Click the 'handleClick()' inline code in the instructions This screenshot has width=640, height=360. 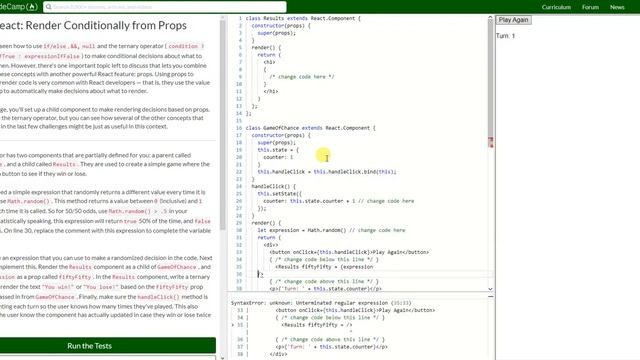[158, 297]
